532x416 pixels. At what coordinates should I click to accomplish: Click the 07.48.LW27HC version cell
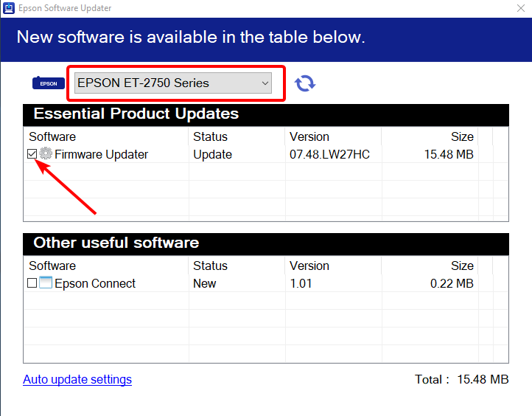click(x=329, y=154)
